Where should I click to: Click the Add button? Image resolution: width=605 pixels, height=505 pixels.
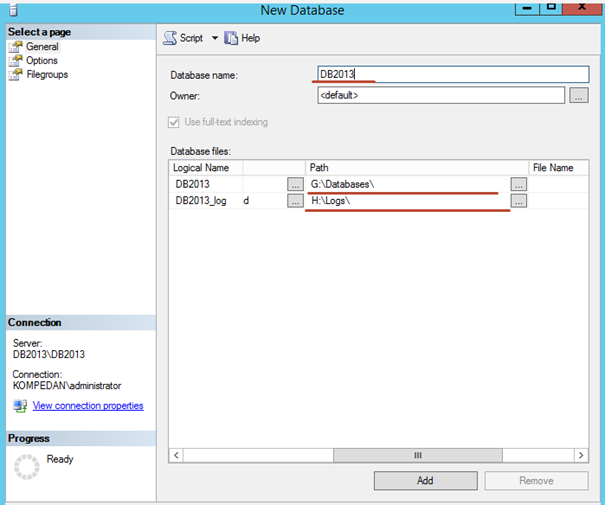tap(425, 481)
